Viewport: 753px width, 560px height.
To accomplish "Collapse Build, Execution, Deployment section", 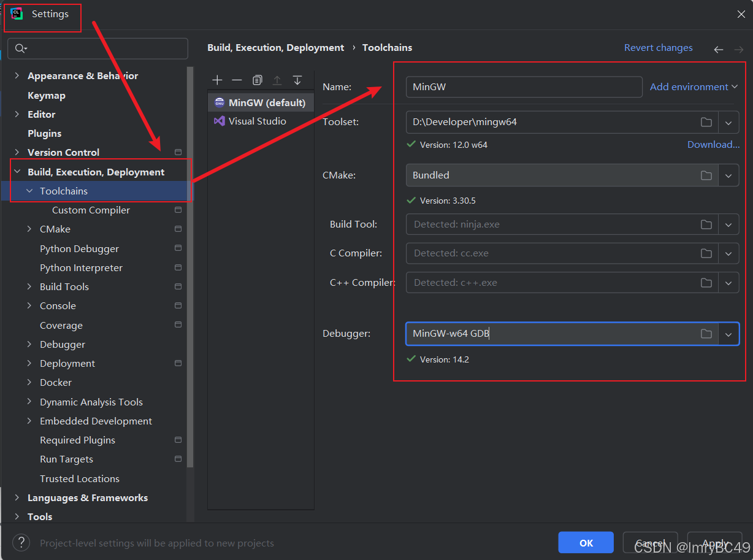I will click(x=17, y=172).
